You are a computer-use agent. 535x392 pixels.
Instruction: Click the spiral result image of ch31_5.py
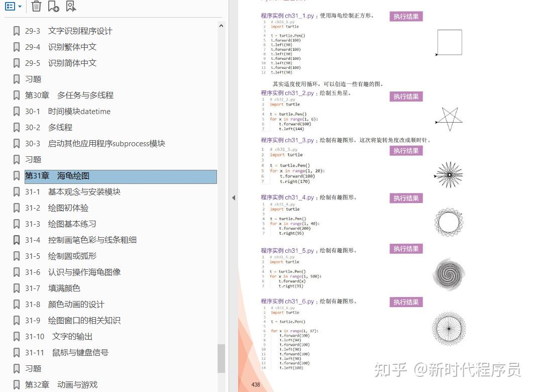449,274
